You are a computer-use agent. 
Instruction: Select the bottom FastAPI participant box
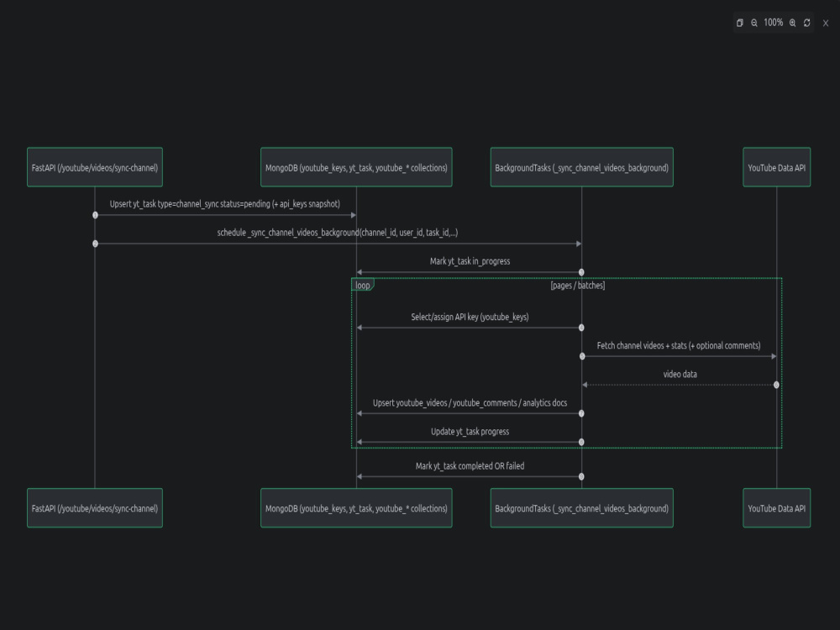[95, 508]
